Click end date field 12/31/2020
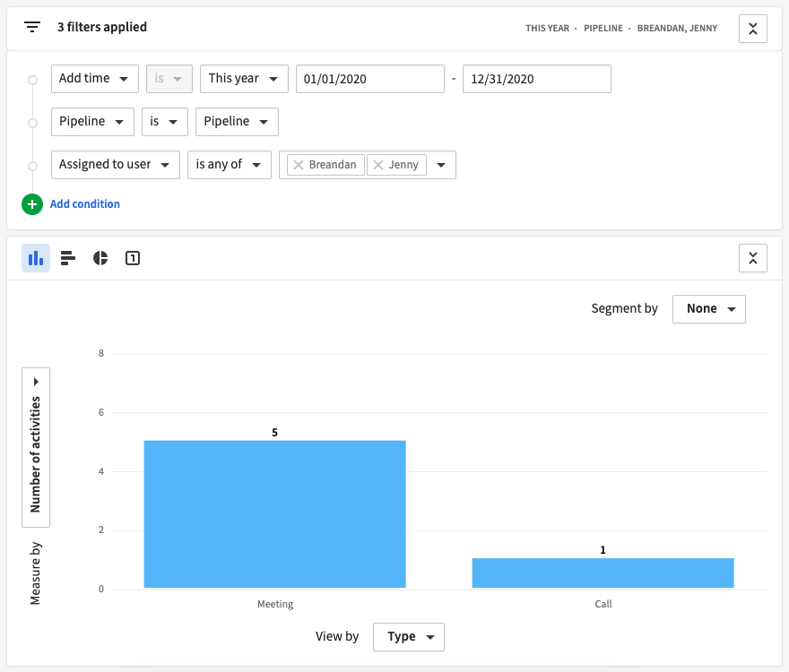This screenshot has height=672, width=789. tap(537, 79)
